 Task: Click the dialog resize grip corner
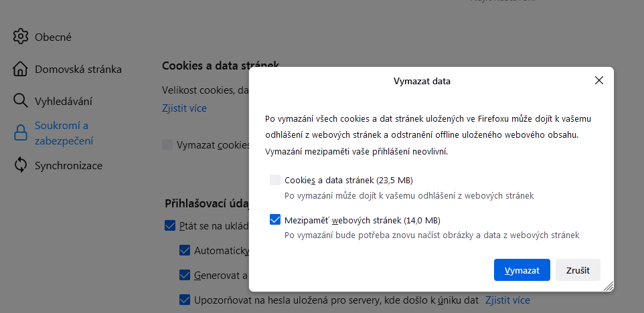pos(608,286)
